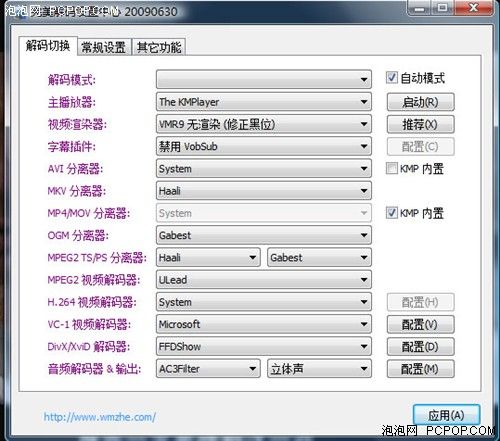Enable KMP 内置 for AVI splitter
The width and height of the screenshot is (500, 441).
pyautogui.click(x=392, y=168)
